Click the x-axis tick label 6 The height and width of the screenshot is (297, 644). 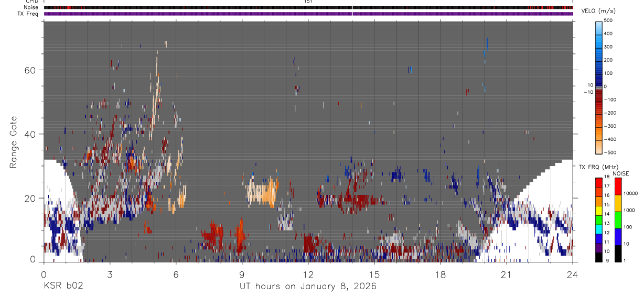176,274
